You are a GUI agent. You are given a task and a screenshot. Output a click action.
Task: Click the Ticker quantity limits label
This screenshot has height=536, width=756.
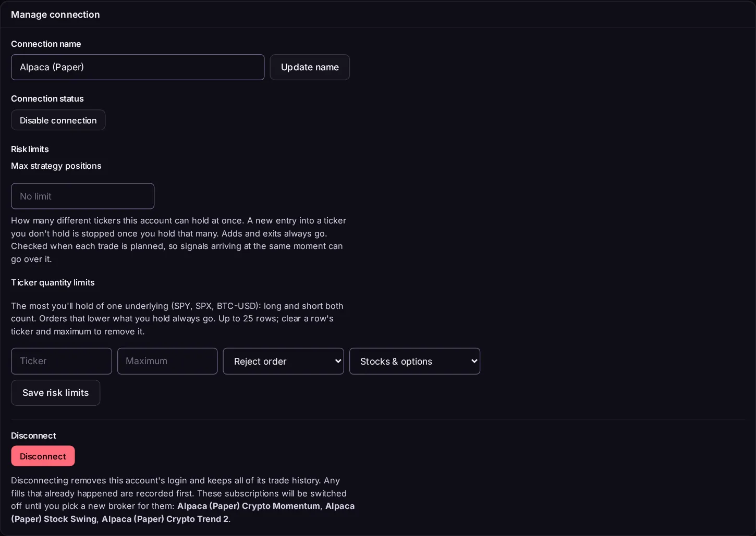click(53, 282)
